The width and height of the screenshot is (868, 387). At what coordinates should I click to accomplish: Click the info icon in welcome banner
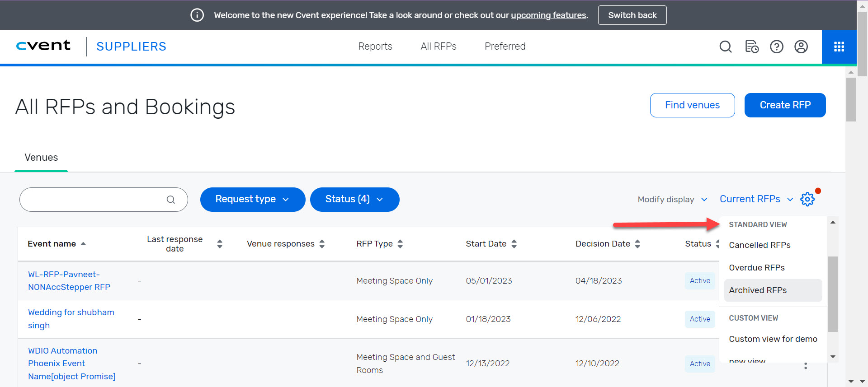tap(197, 15)
